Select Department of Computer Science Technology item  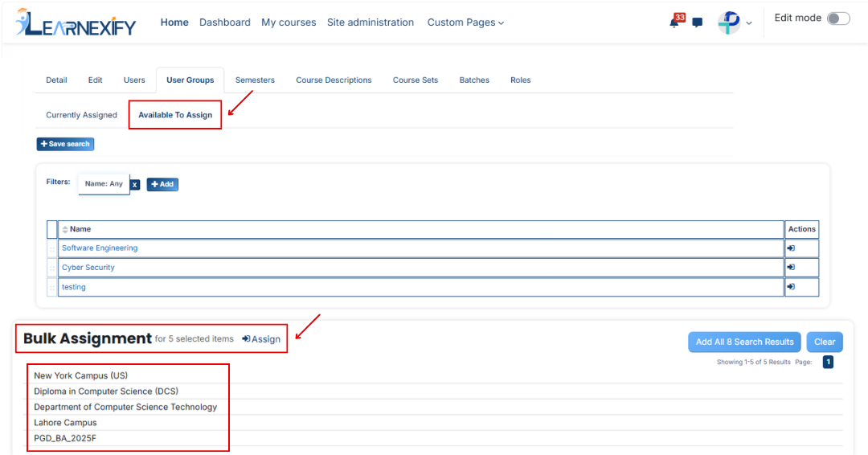125,407
